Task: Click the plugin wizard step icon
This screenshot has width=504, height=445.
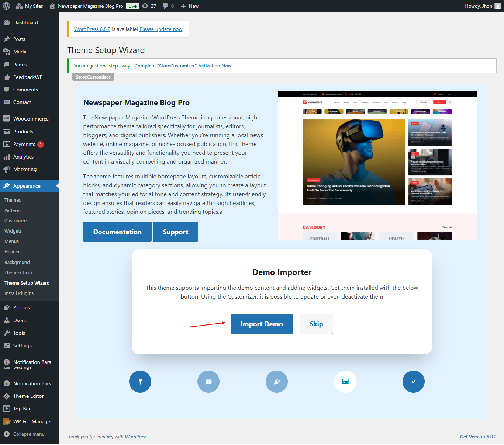Action: [x=277, y=382]
